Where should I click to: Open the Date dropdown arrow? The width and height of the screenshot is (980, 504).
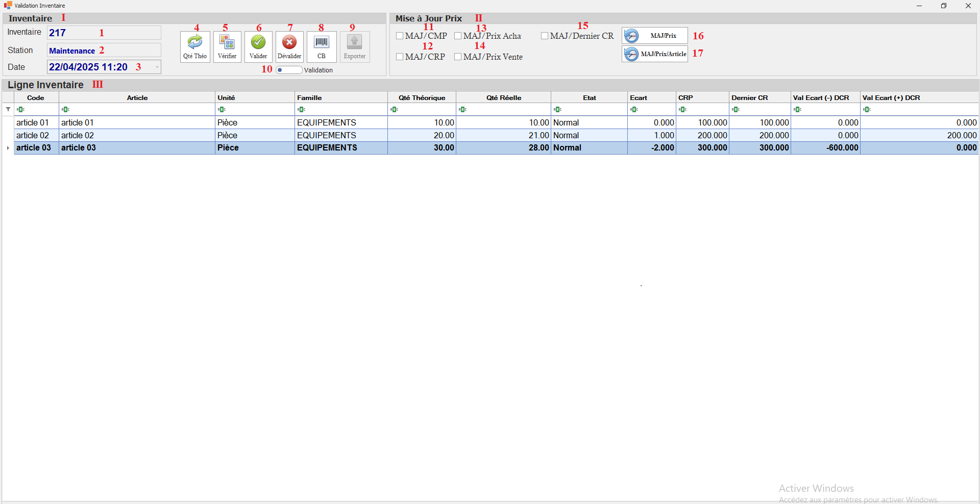(x=157, y=67)
